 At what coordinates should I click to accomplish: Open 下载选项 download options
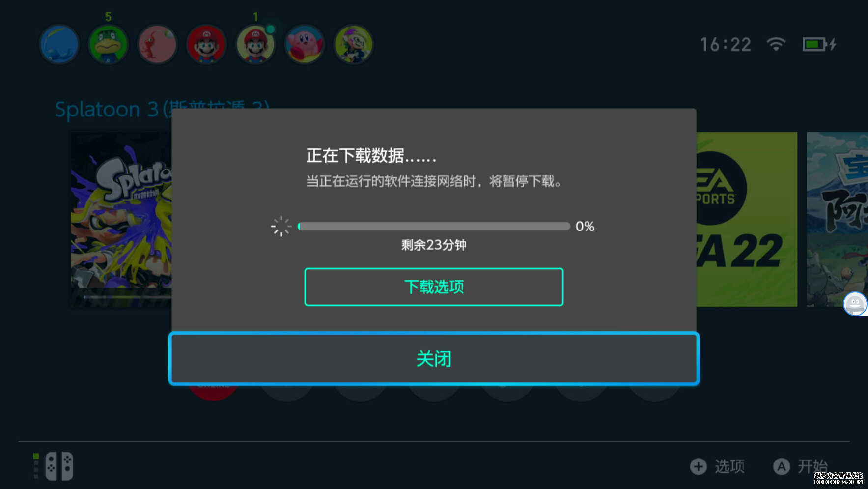pyautogui.click(x=434, y=287)
